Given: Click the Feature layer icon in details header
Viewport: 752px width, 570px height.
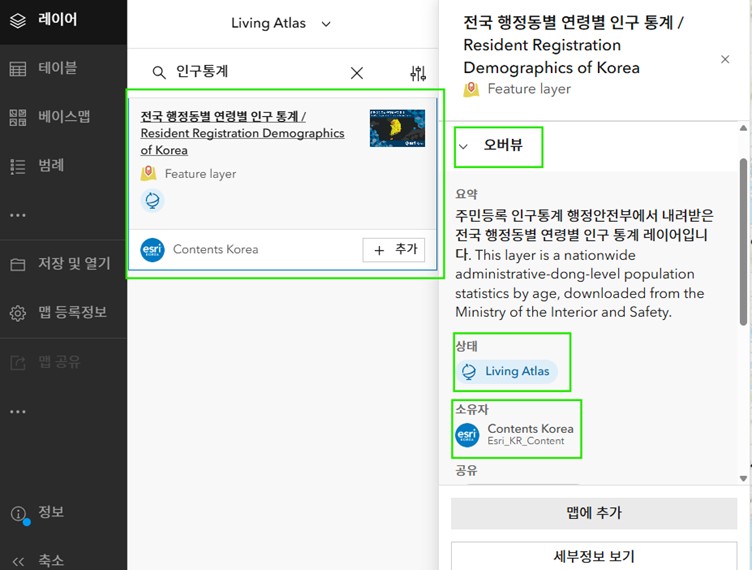Looking at the screenshot, I should (x=471, y=89).
